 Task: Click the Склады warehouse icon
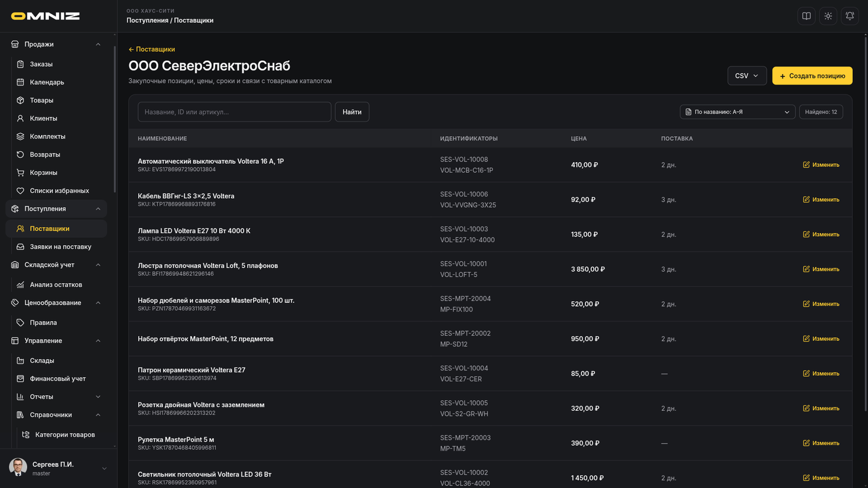pyautogui.click(x=20, y=360)
